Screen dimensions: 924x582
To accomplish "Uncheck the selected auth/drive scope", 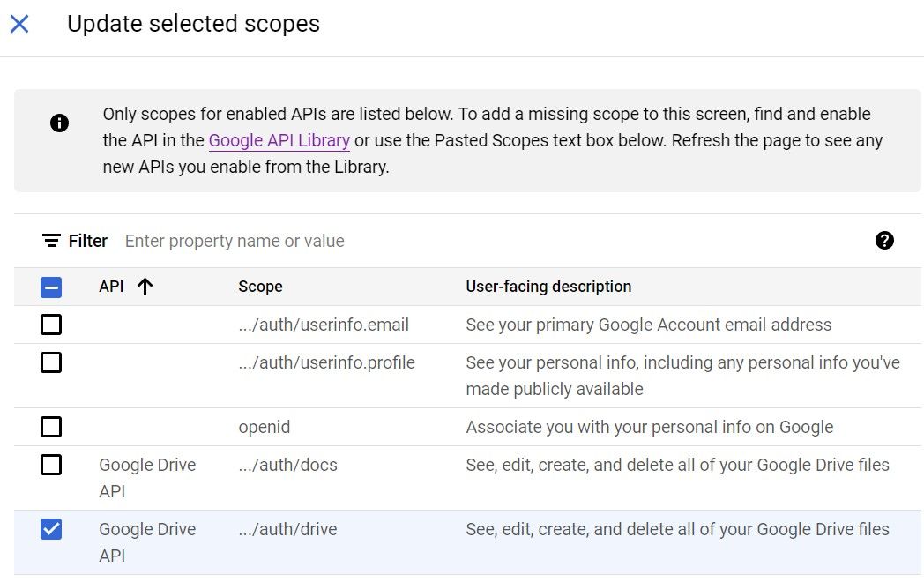I will click(x=51, y=529).
